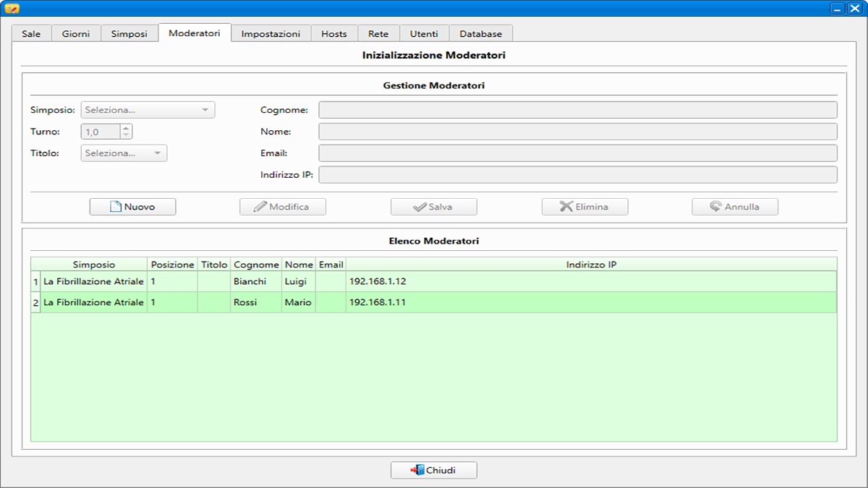Click the Luigi name cell
This screenshot has width=868, height=488.
click(x=299, y=281)
